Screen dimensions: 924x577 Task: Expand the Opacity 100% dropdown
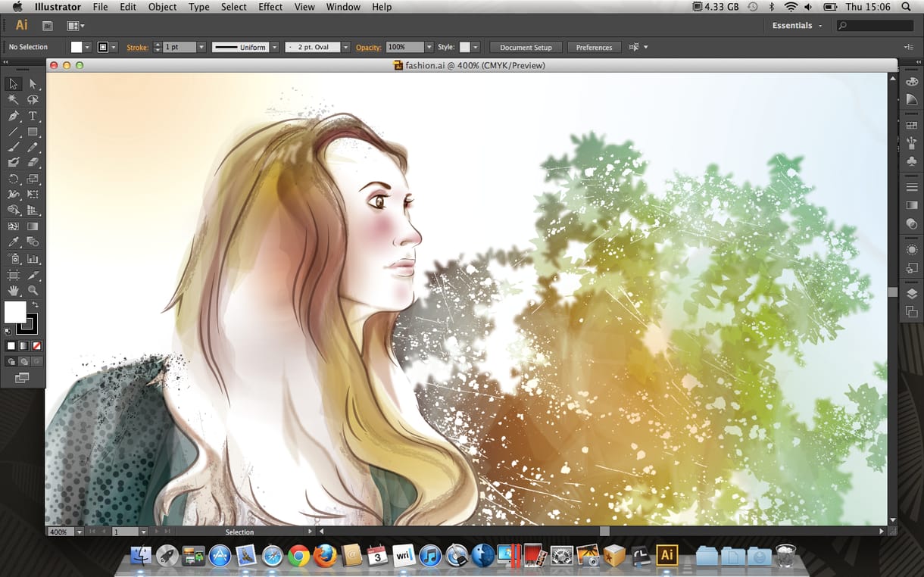pyautogui.click(x=429, y=47)
